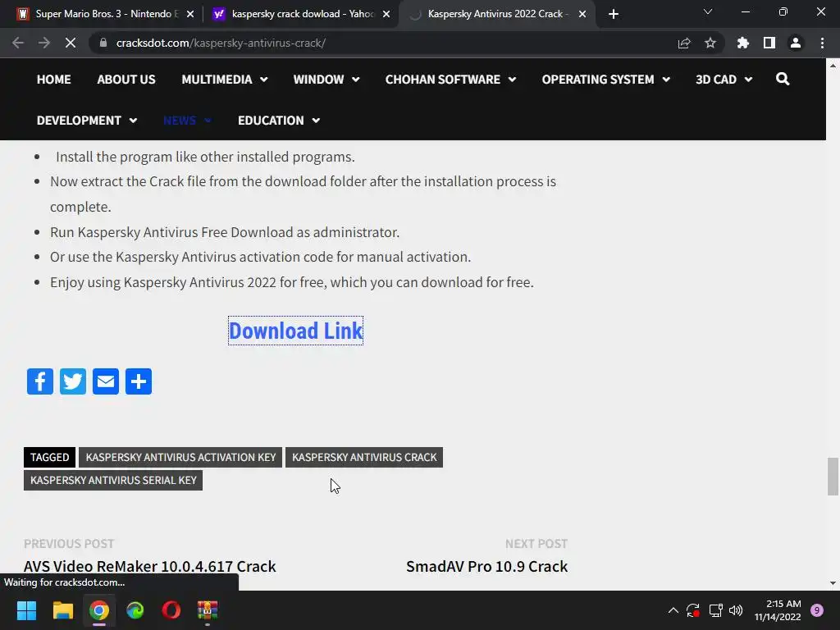The image size is (840, 630).
Task: Click the Download Link
Action: click(295, 331)
